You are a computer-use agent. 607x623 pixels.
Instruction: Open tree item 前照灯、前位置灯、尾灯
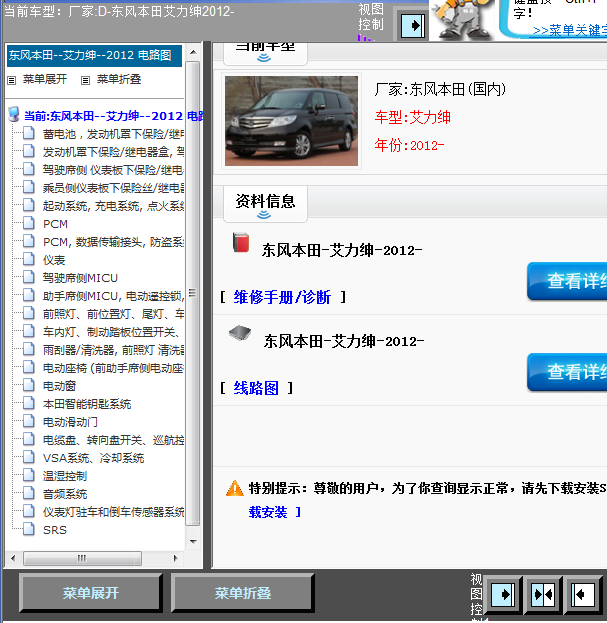(x=113, y=314)
